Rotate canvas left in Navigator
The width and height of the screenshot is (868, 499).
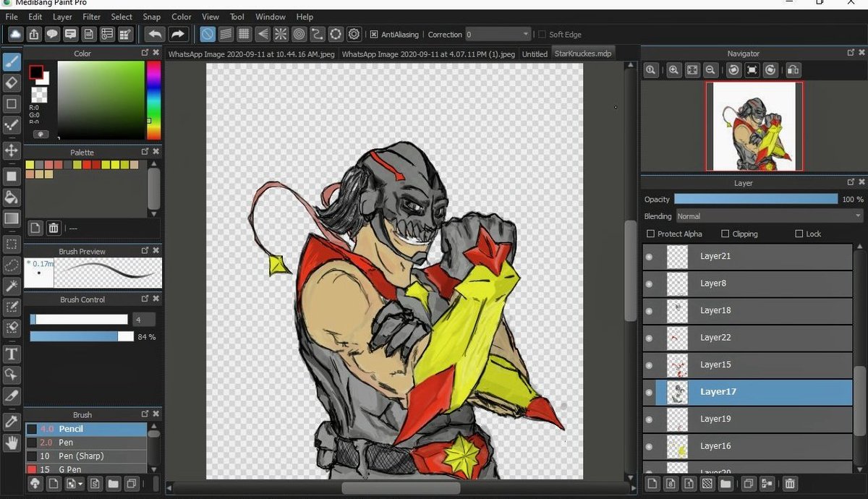click(x=733, y=70)
